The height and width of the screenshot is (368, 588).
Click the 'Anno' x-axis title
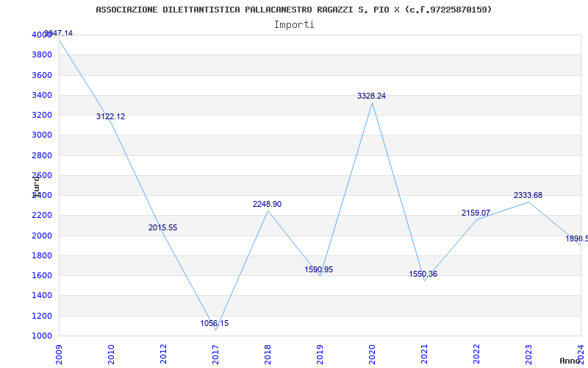[x=570, y=361]
